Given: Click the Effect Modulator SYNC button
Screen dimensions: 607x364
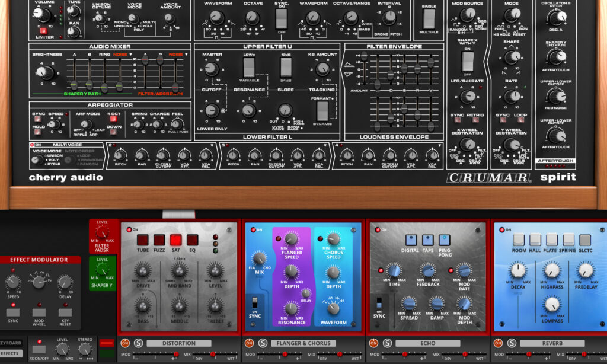Looking at the screenshot, I should (13, 312).
